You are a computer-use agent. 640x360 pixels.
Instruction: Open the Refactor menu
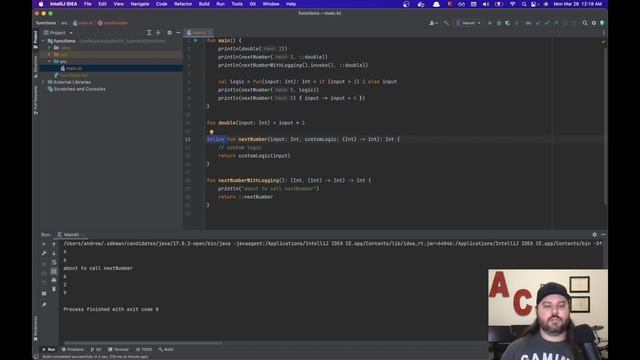pyautogui.click(x=183, y=4)
